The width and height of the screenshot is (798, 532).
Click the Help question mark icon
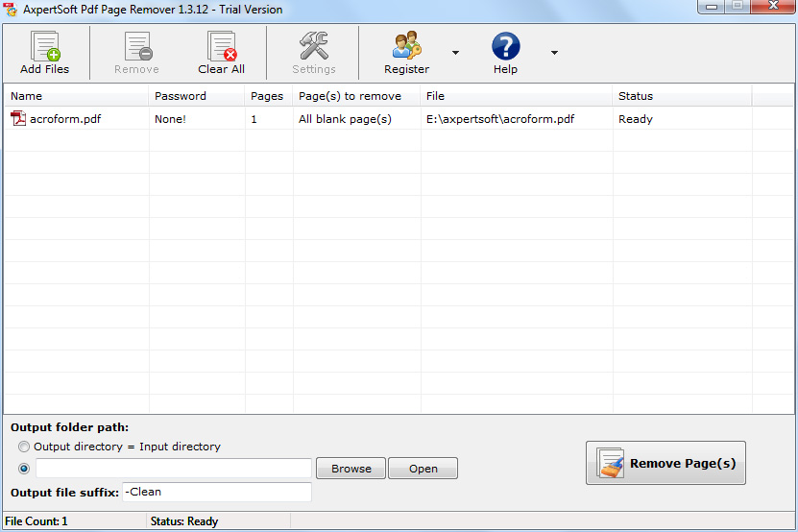pyautogui.click(x=505, y=46)
